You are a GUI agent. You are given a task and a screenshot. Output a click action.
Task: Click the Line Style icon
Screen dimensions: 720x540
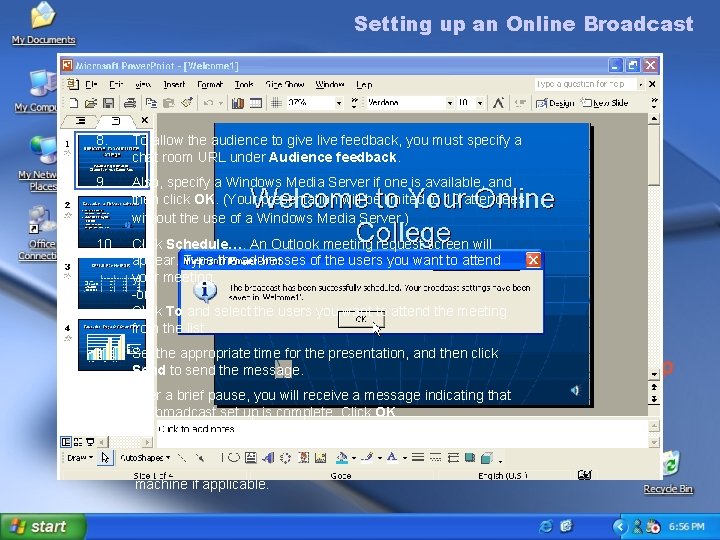click(x=418, y=458)
